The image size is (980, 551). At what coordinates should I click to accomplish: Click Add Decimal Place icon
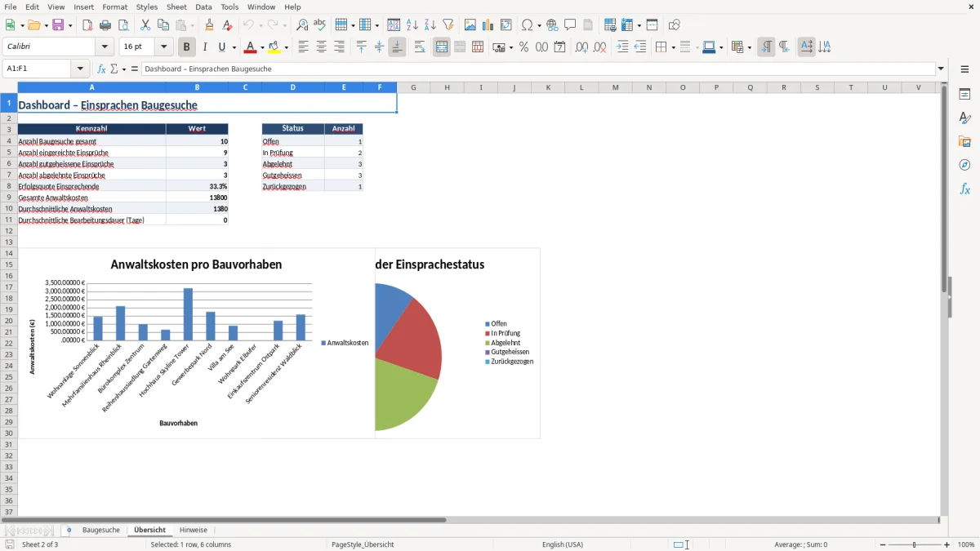(x=581, y=47)
